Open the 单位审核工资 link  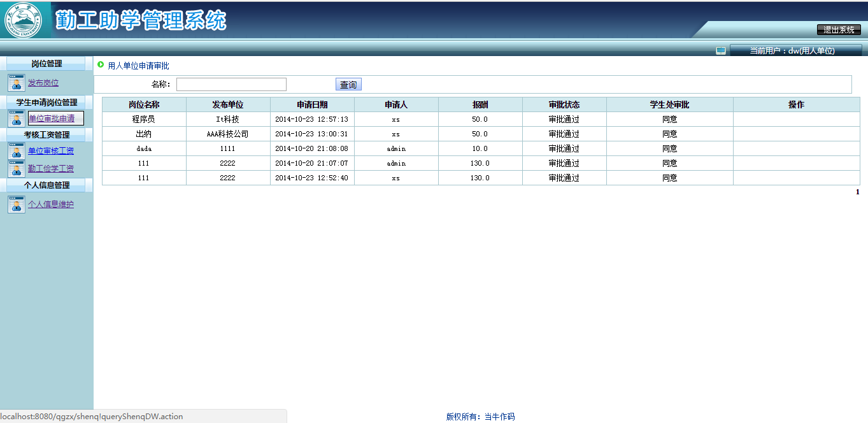(51, 151)
